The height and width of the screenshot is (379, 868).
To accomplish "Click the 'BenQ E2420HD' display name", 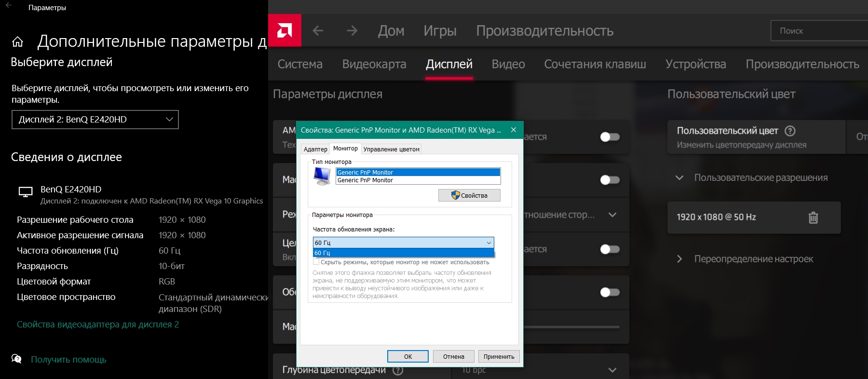I will pos(71,189).
